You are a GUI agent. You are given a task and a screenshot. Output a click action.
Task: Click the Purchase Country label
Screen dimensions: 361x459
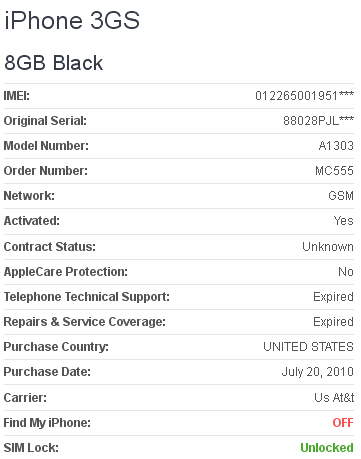coord(56,347)
